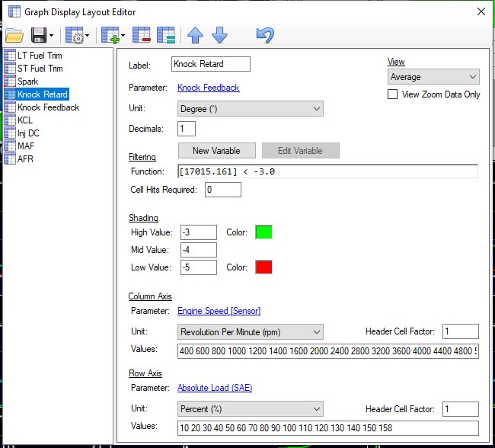Click the filtering Function field
495x448 pixels.
[327, 171]
